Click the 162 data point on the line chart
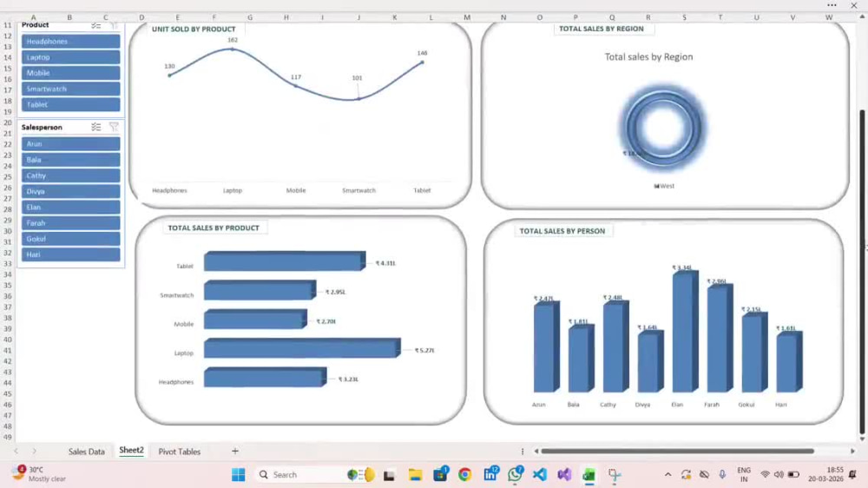Image resolution: width=868 pixels, height=488 pixels. click(233, 49)
